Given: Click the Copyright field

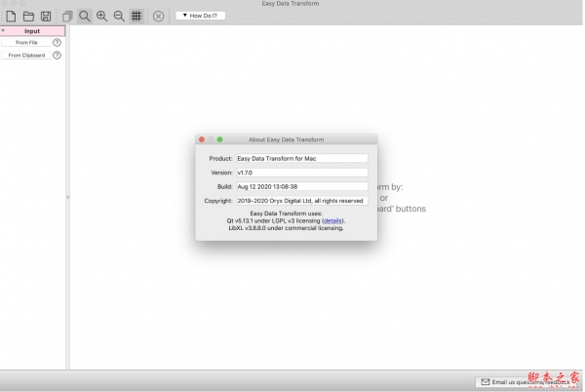Looking at the screenshot, I should [x=302, y=201].
